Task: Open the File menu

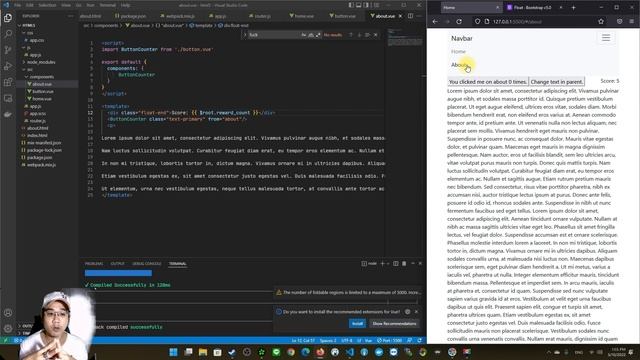Action: point(18,5)
